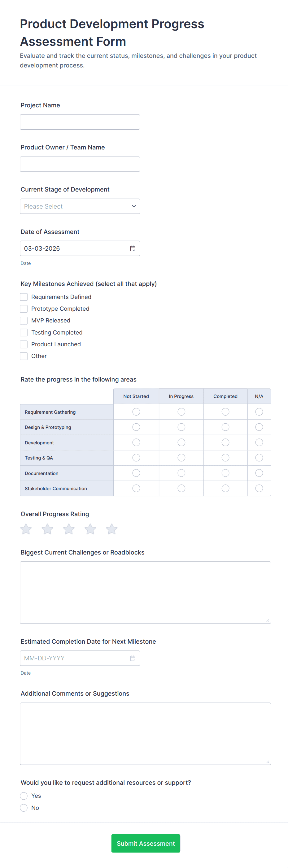The image size is (288, 868).
Task: Rate overall progress one star
Action: [x=26, y=529]
